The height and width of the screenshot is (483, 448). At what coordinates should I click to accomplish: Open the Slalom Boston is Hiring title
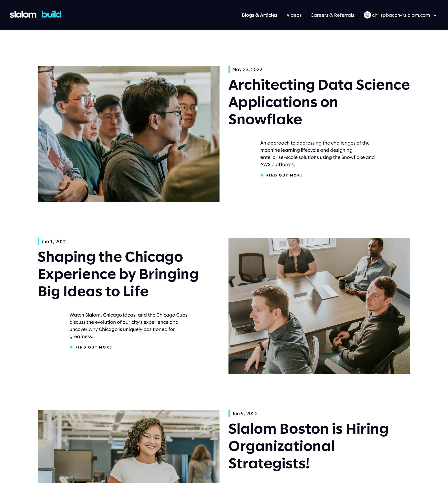pyautogui.click(x=308, y=446)
